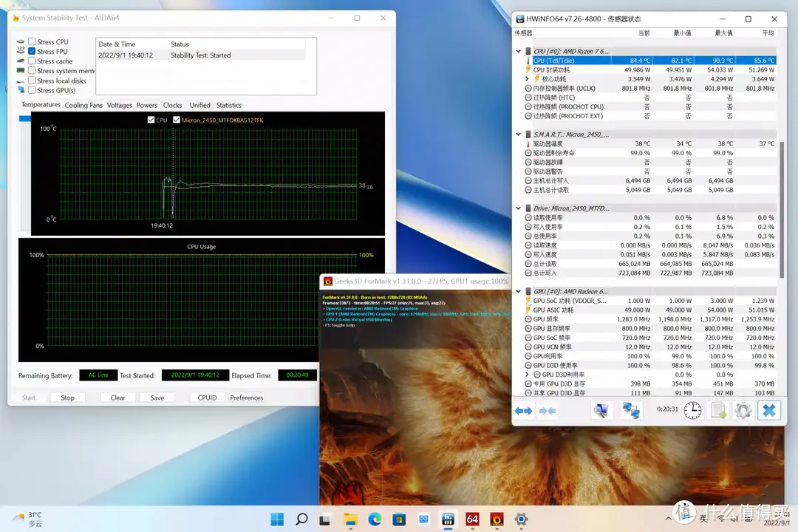
Task: Click the 最大值 column header in HWiNFO
Action: tap(723, 33)
